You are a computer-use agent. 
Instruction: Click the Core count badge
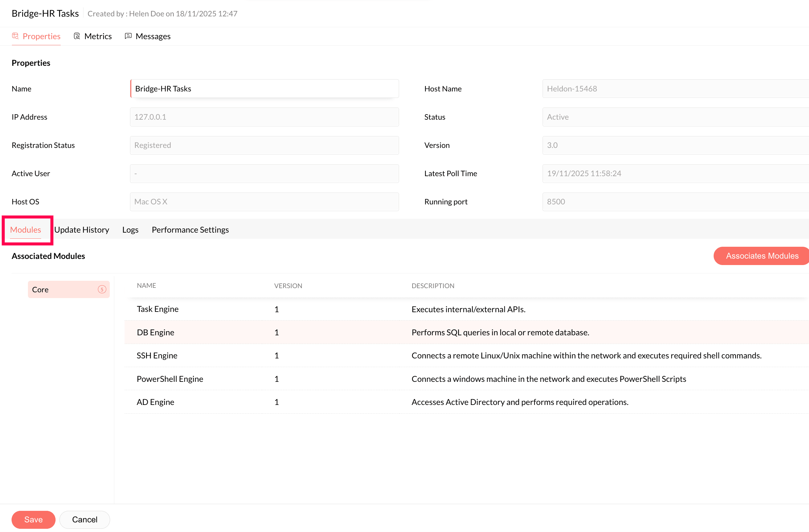(x=102, y=289)
